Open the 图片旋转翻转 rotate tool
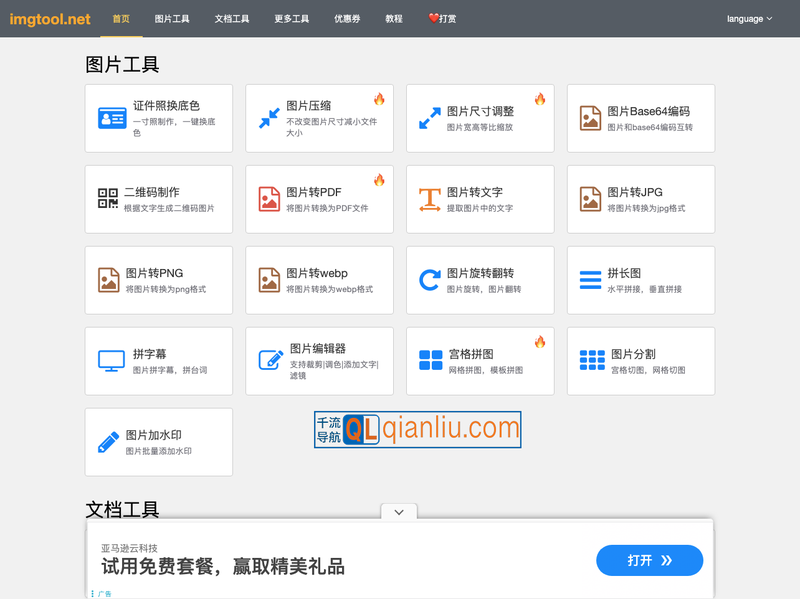 coord(480,280)
